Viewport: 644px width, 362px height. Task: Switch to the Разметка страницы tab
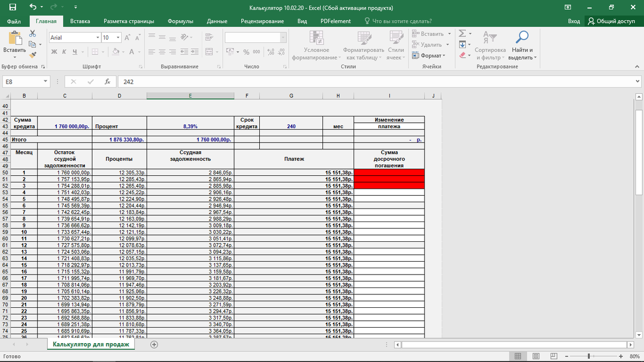[129, 21]
